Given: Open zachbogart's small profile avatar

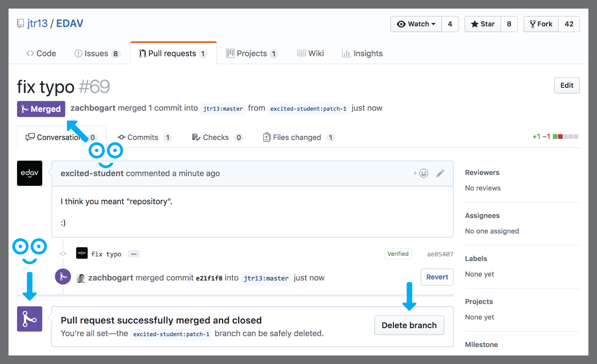Looking at the screenshot, I should (x=81, y=278).
